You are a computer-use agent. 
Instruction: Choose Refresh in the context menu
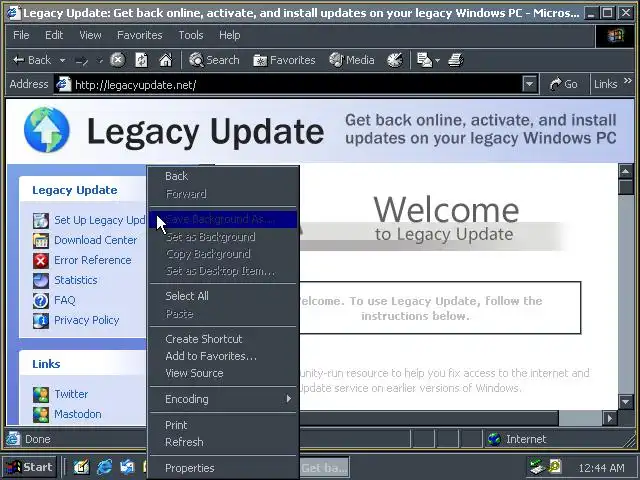click(223, 442)
